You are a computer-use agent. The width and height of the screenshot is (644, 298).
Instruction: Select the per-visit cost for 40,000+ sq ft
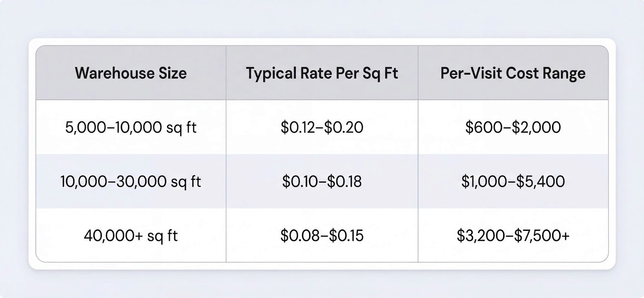click(513, 235)
